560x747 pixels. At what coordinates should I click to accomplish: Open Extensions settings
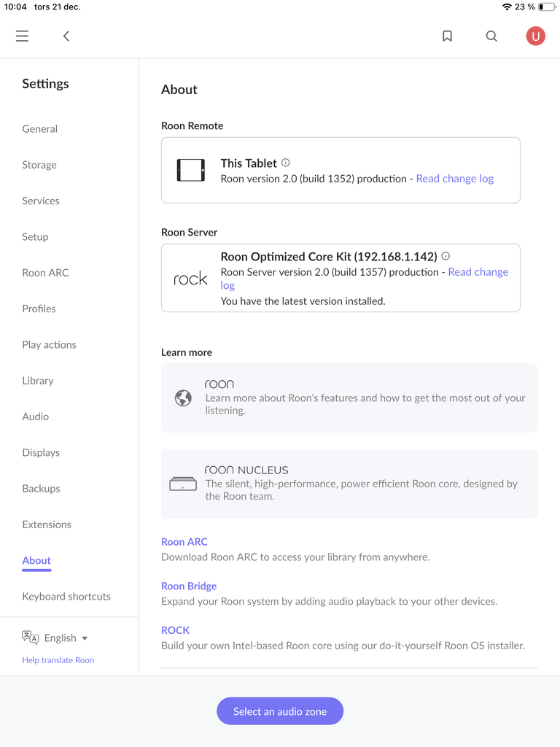pos(47,525)
